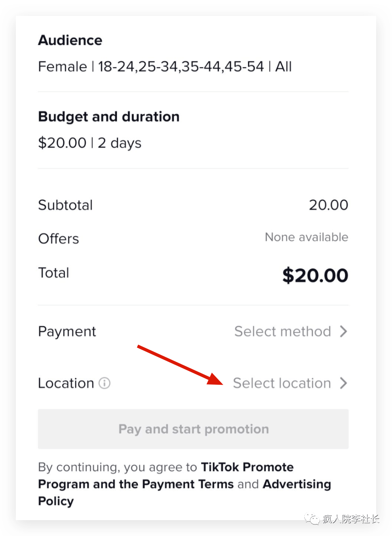Screen dimensions: 392x536
Task: Click the Budget and duration heading
Action: click(109, 117)
